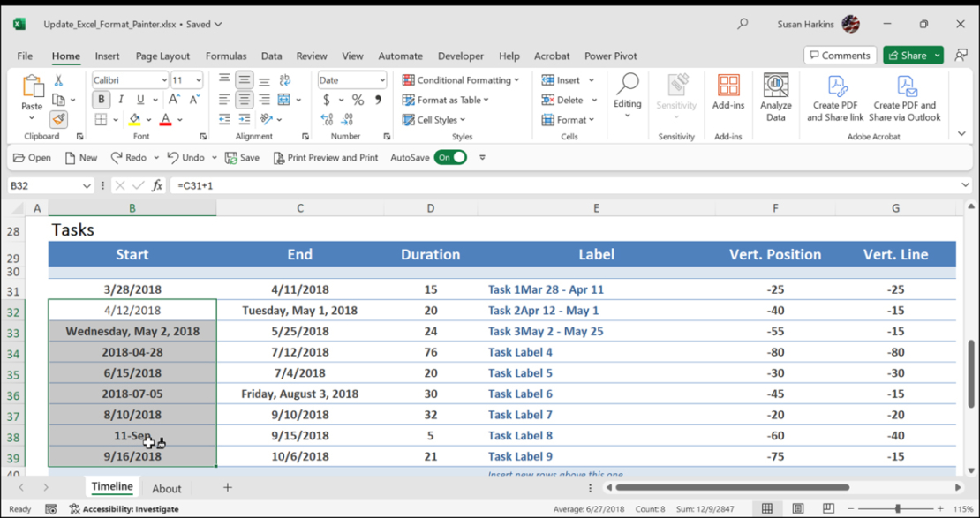
Task: Click the Increase Font Size icon
Action: pyautogui.click(x=175, y=100)
